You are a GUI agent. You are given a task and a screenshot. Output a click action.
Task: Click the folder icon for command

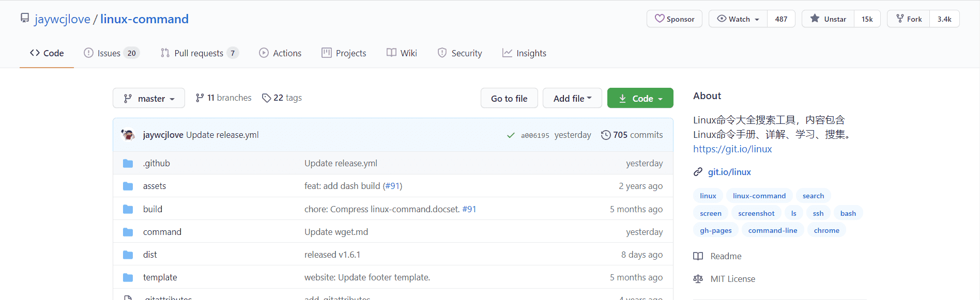(x=128, y=232)
